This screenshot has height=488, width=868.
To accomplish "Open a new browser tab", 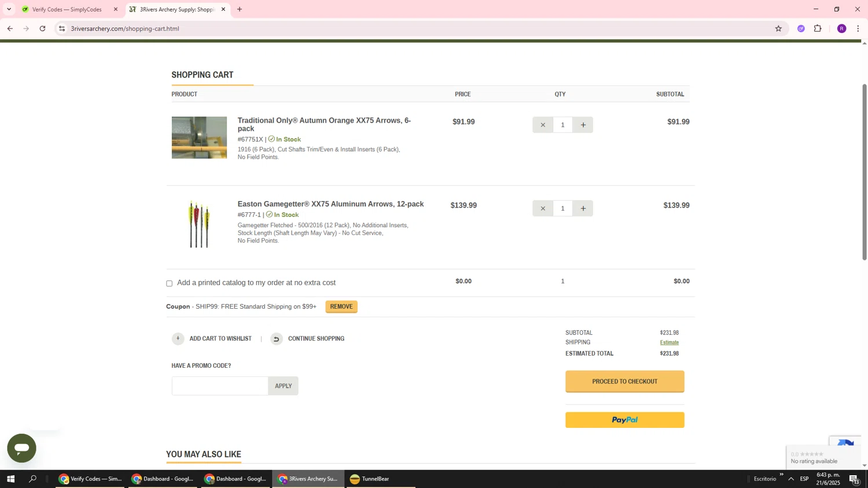I will tap(240, 9).
